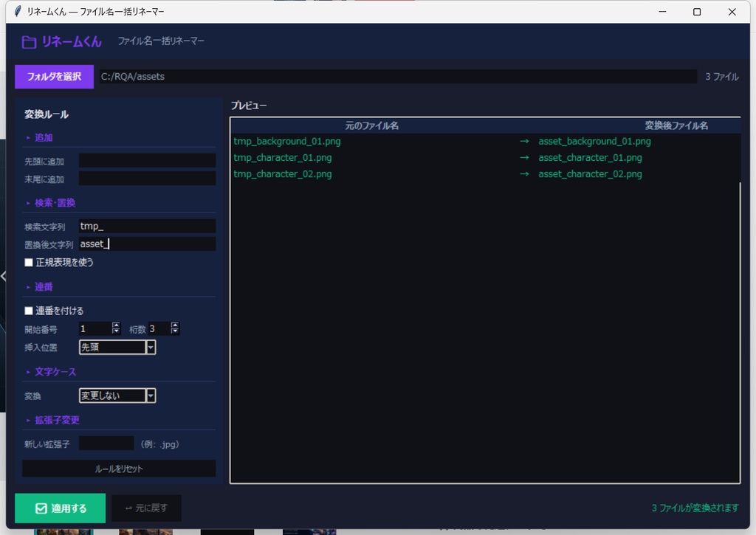Click the 変換後ファイル名 column header

676,125
